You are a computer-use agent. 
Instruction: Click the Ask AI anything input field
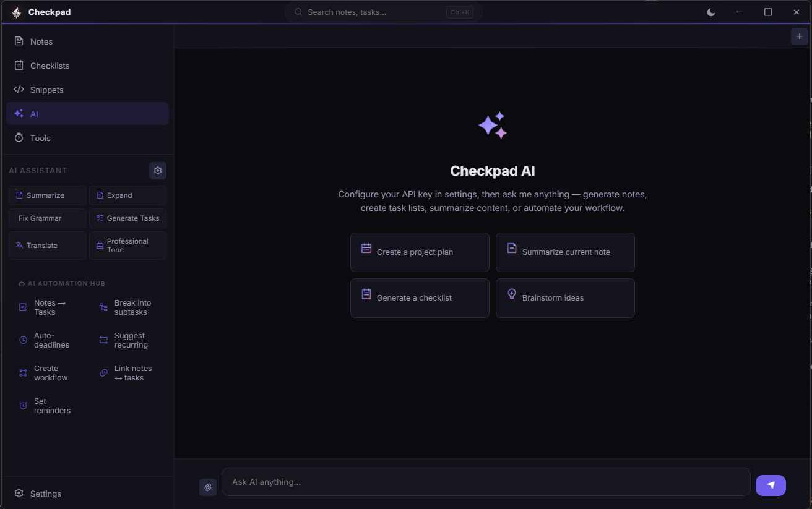tap(486, 482)
